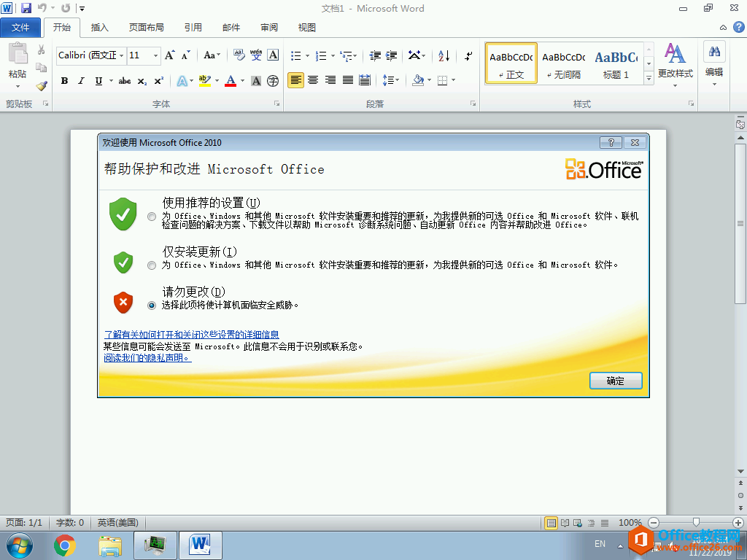Toggle subscript formatting
The width and height of the screenshot is (747, 560).
pyautogui.click(x=142, y=81)
